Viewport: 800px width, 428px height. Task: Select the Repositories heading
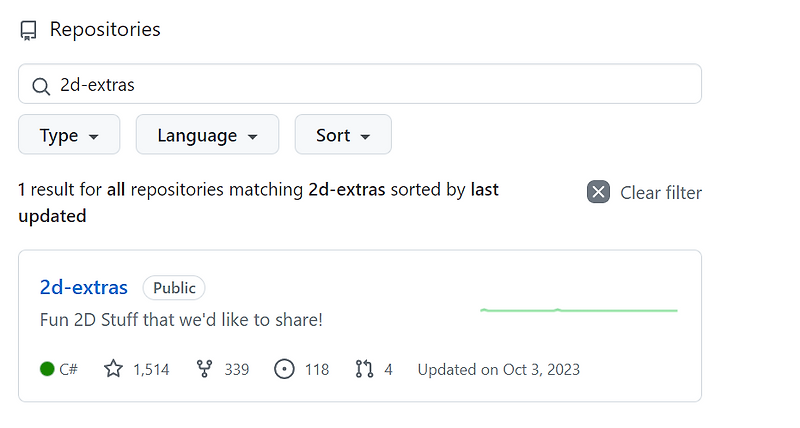[105, 30]
